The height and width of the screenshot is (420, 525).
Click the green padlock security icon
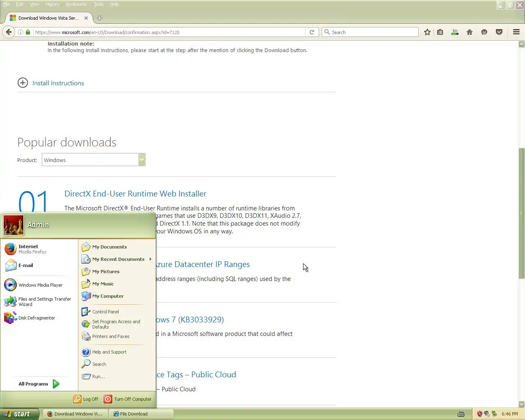28,32
